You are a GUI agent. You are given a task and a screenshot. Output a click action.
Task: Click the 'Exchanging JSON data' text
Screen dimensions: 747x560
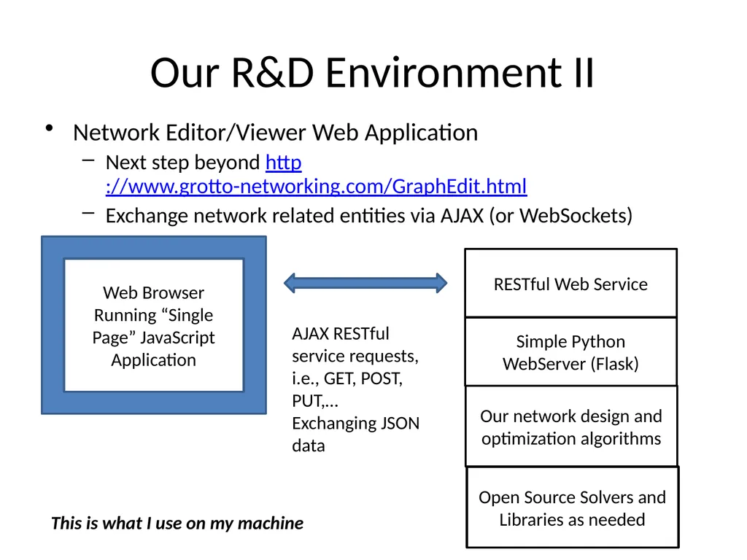point(355,435)
